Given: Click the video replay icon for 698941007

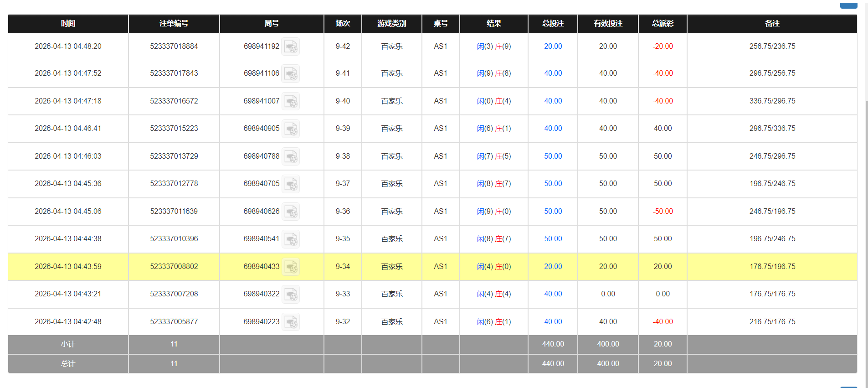Looking at the screenshot, I should point(291,101).
